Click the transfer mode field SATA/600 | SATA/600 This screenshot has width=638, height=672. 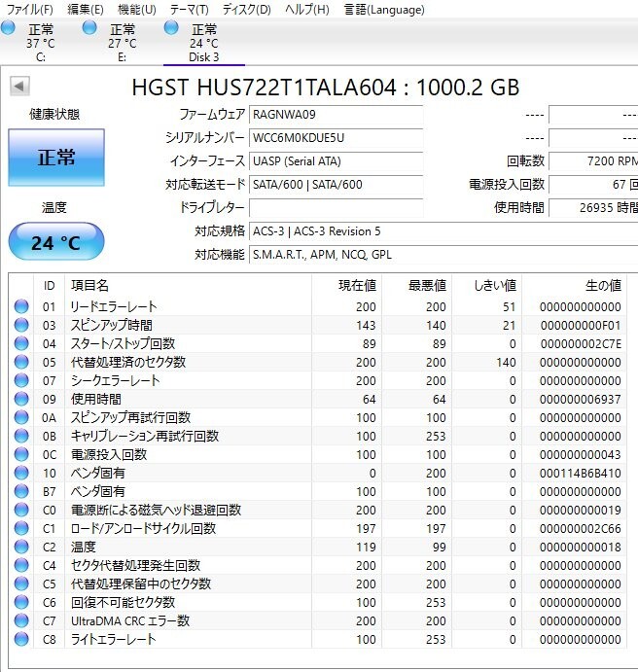coord(336,185)
